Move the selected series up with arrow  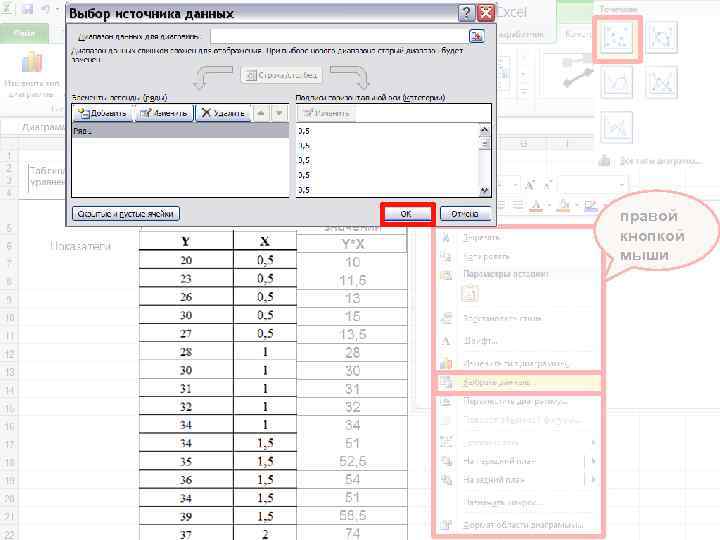pos(261,113)
